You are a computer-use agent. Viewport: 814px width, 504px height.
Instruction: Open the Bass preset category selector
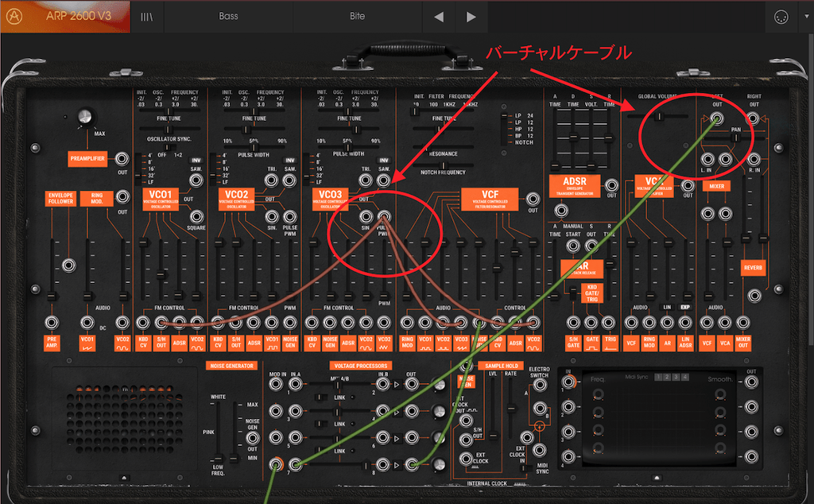click(x=228, y=16)
